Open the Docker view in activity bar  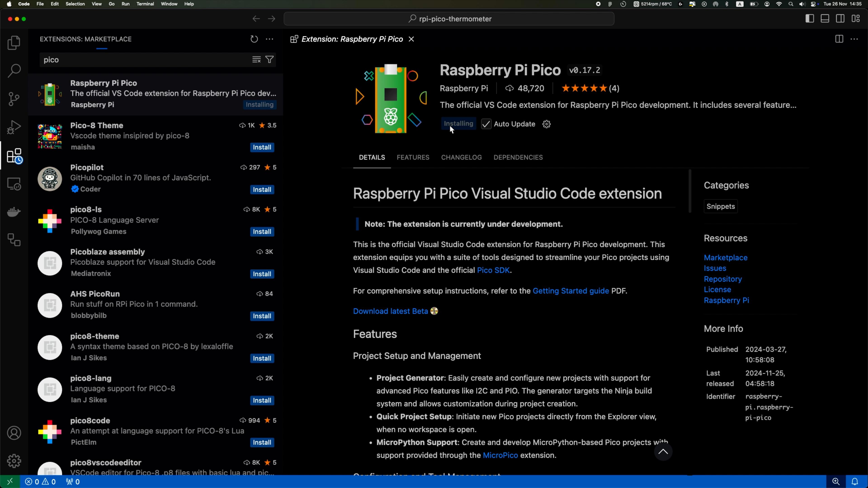click(x=14, y=212)
